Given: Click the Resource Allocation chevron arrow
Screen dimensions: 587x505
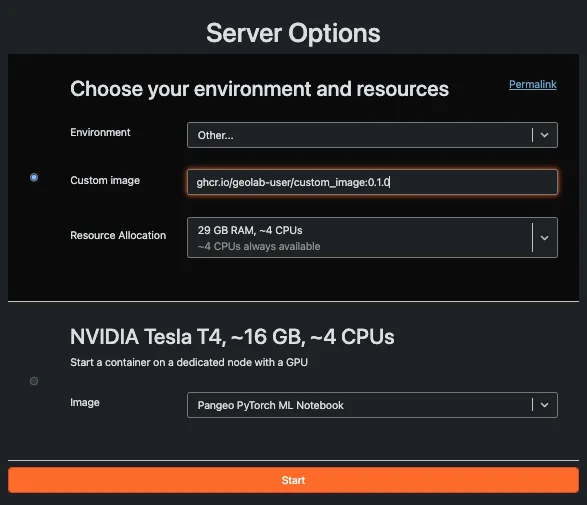Looking at the screenshot, I should click(545, 238).
